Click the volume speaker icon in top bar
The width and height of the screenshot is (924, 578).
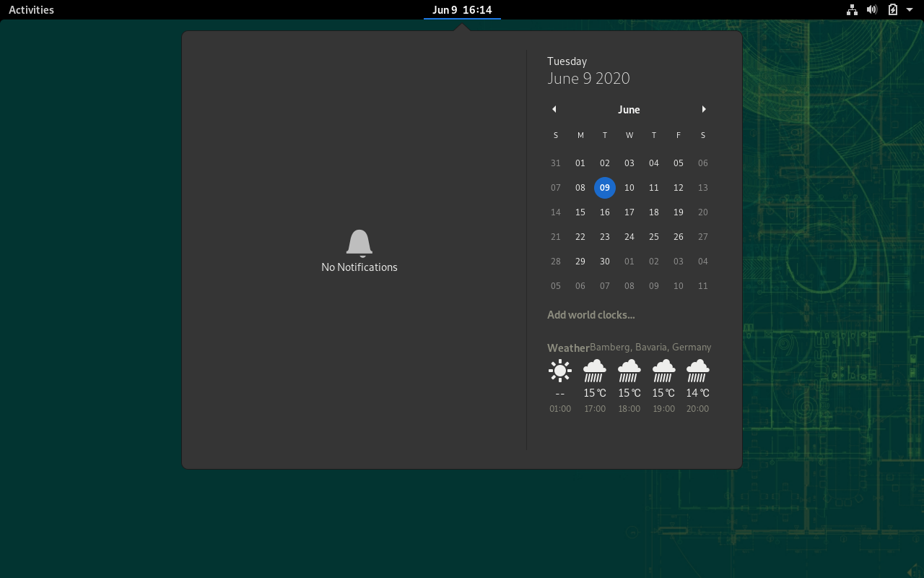pyautogui.click(x=872, y=9)
